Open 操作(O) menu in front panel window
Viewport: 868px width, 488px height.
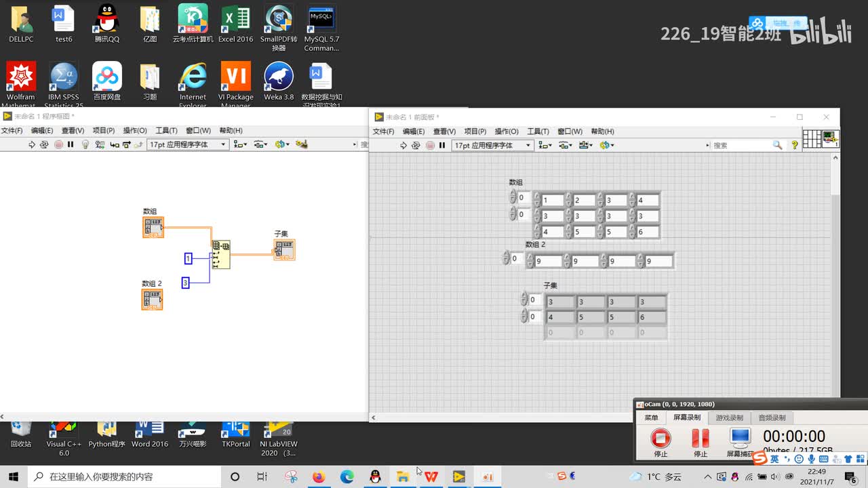pyautogui.click(x=507, y=131)
